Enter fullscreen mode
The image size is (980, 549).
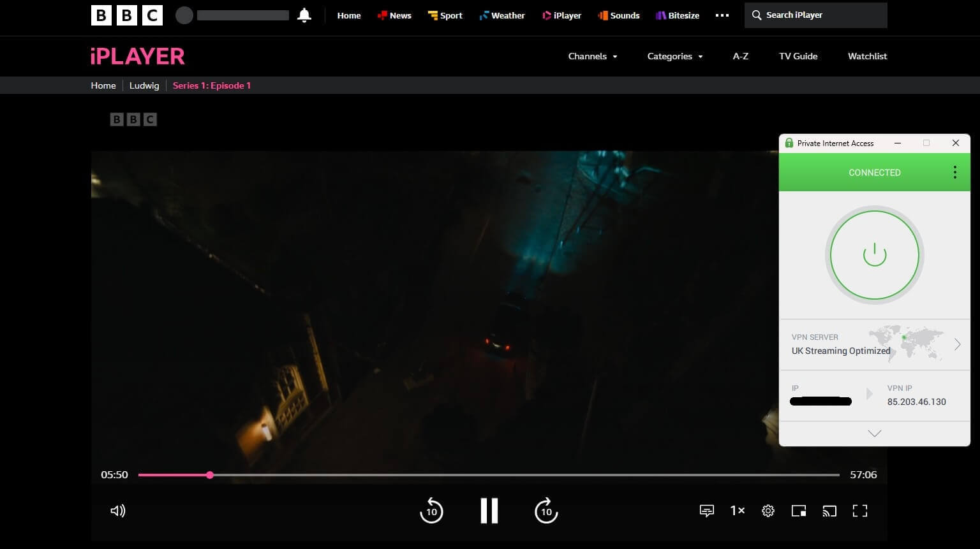860,511
